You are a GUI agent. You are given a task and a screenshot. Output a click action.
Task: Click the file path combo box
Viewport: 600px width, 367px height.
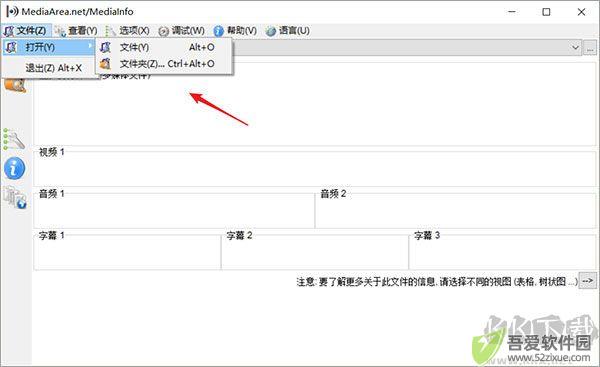tap(407, 48)
